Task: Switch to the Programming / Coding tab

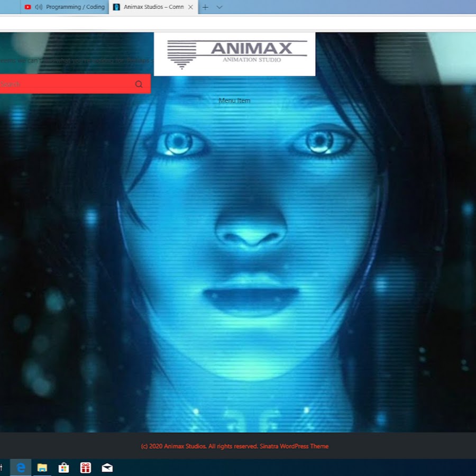Action: pyautogui.click(x=75, y=7)
